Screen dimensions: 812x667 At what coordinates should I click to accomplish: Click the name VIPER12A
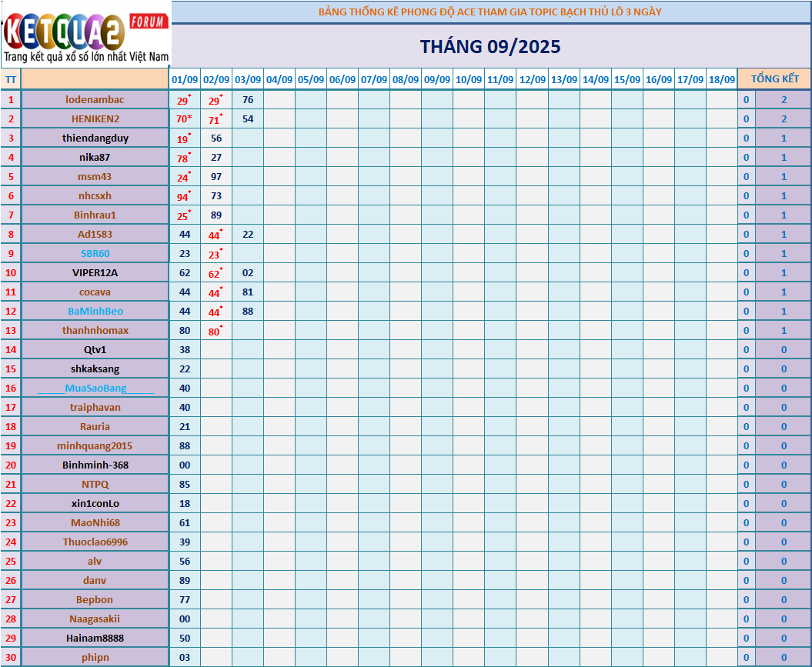(95, 272)
